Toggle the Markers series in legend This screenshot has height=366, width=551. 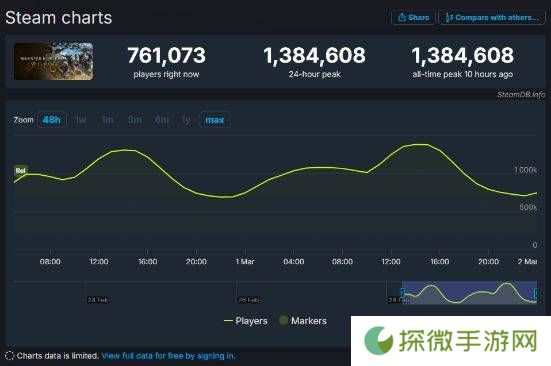click(x=303, y=321)
